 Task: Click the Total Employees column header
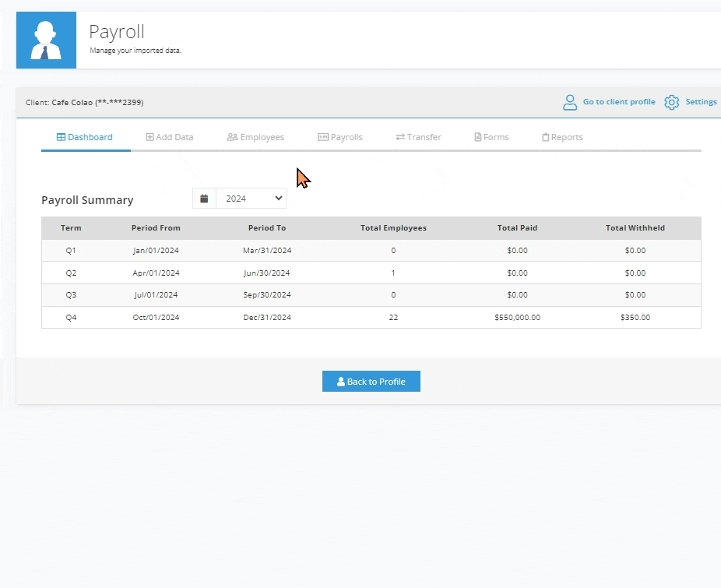point(394,227)
